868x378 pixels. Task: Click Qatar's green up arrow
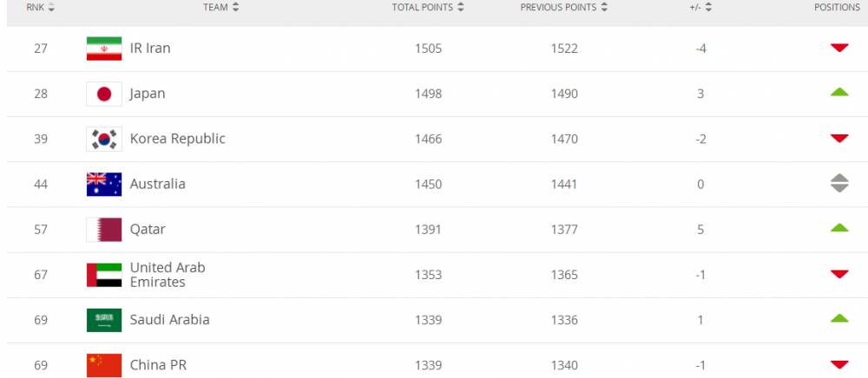(839, 227)
